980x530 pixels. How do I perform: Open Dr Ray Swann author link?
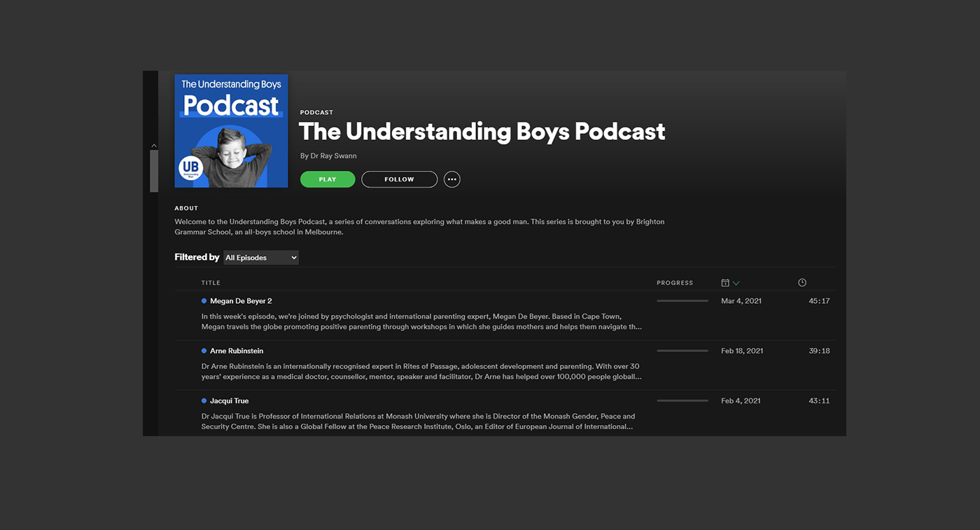pyautogui.click(x=333, y=155)
